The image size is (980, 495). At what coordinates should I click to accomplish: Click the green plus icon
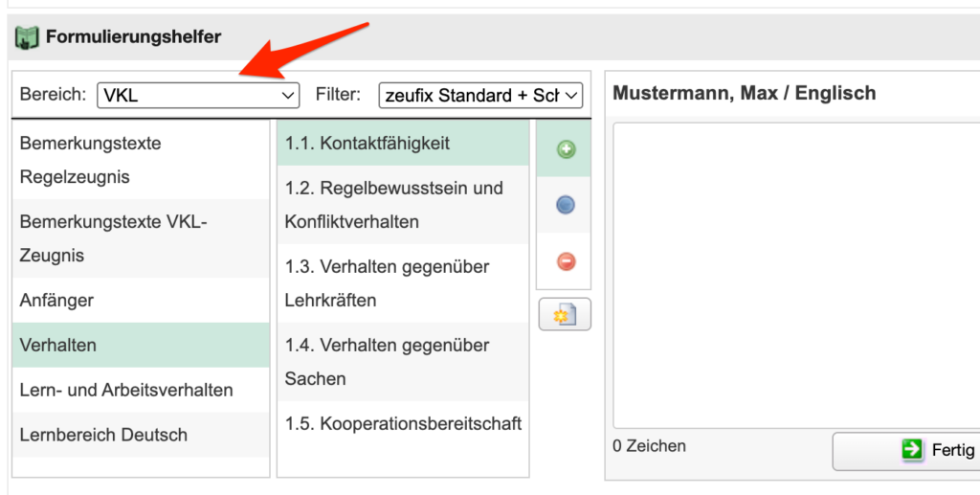(566, 149)
